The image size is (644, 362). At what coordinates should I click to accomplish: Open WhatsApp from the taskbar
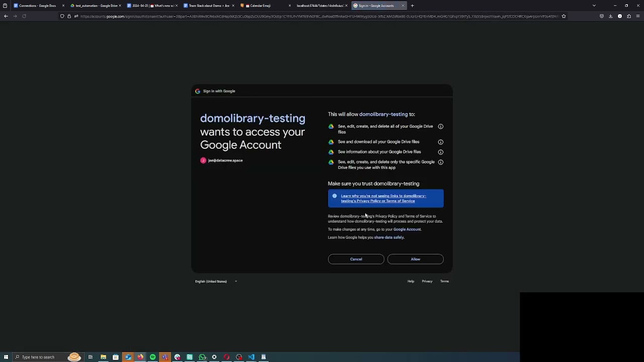click(202, 357)
